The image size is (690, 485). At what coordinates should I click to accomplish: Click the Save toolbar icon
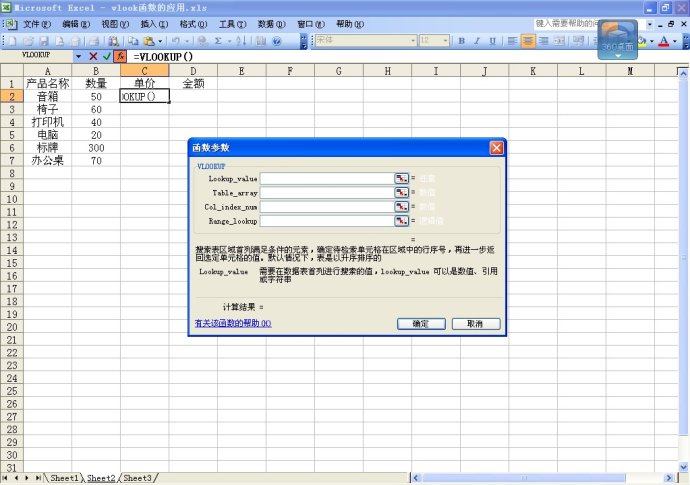click(x=44, y=41)
